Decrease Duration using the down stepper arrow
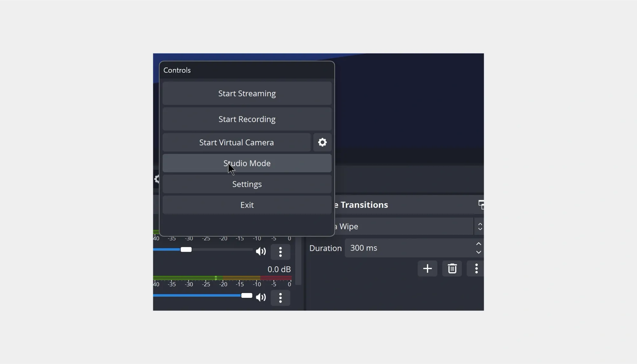Viewport: 637px width, 364px height. (x=478, y=252)
